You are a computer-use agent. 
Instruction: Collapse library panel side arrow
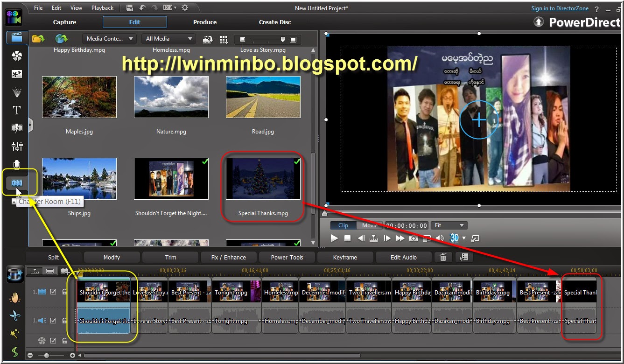pos(30,125)
